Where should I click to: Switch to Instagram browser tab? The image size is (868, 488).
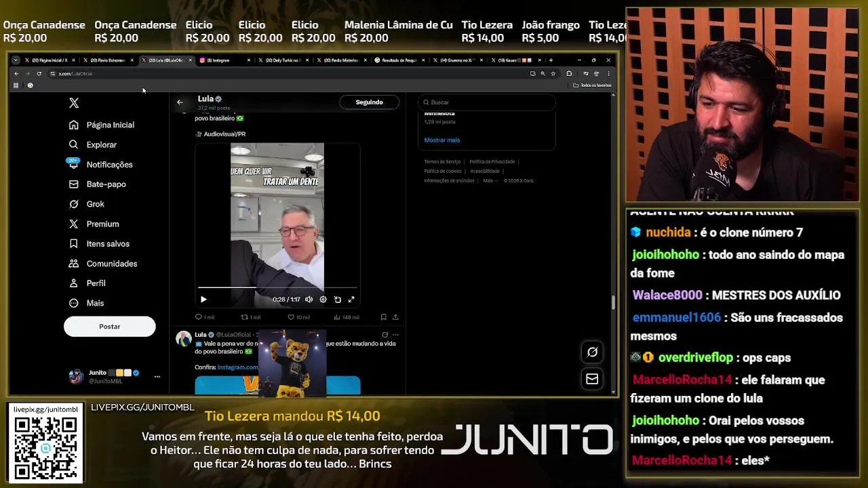(225, 60)
